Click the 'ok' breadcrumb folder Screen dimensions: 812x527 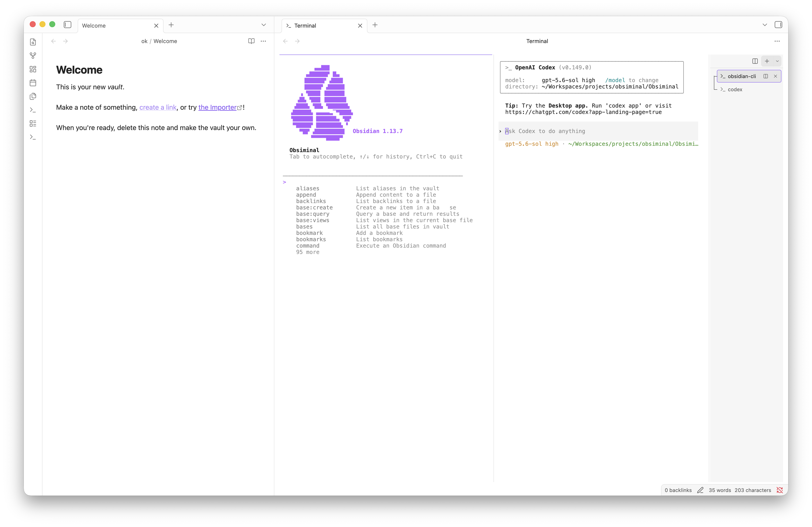click(x=144, y=41)
